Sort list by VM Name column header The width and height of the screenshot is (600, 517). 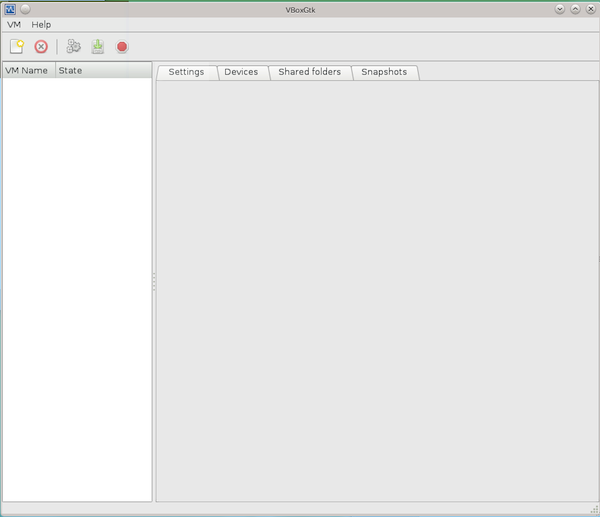(29, 70)
